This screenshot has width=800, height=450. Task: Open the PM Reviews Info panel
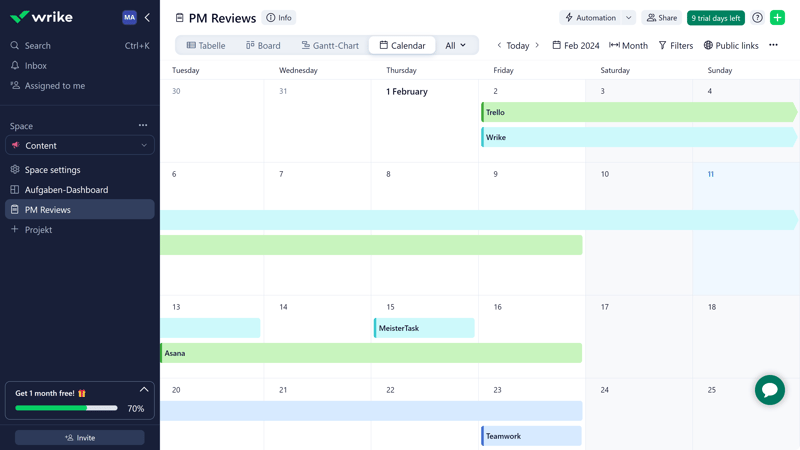279,18
